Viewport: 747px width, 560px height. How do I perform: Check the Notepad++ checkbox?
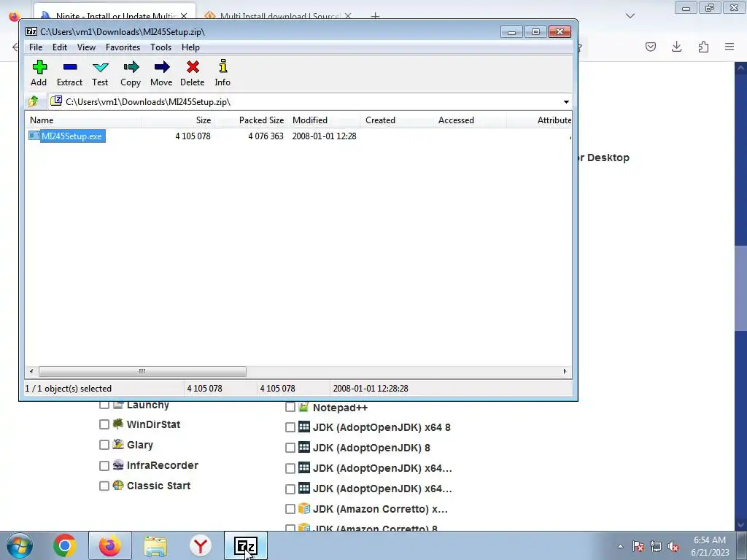pyautogui.click(x=290, y=407)
